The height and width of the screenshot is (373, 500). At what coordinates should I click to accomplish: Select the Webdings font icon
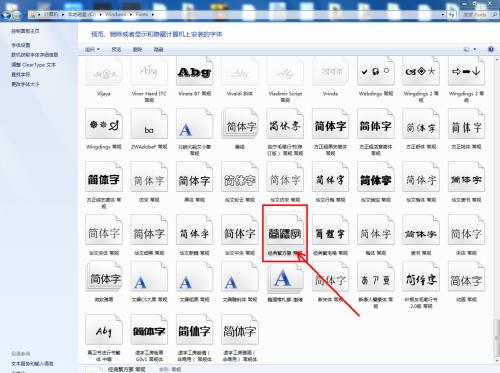tap(376, 72)
